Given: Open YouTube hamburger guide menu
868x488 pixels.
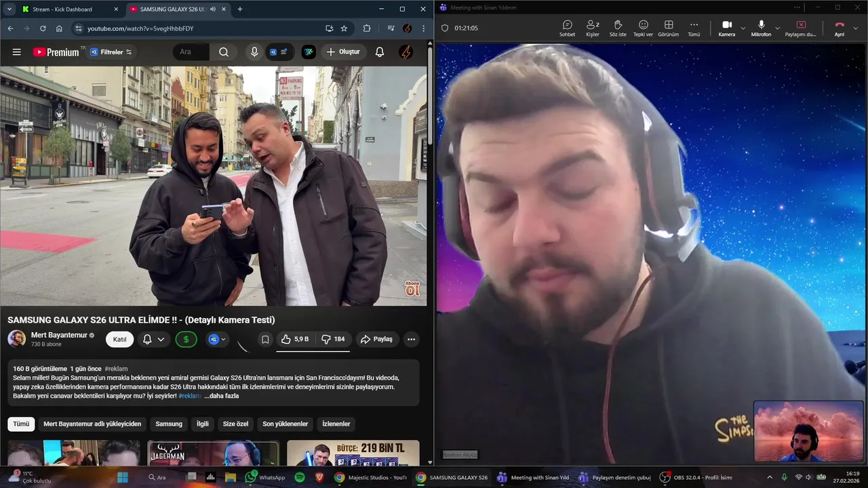Looking at the screenshot, I should 17,52.
